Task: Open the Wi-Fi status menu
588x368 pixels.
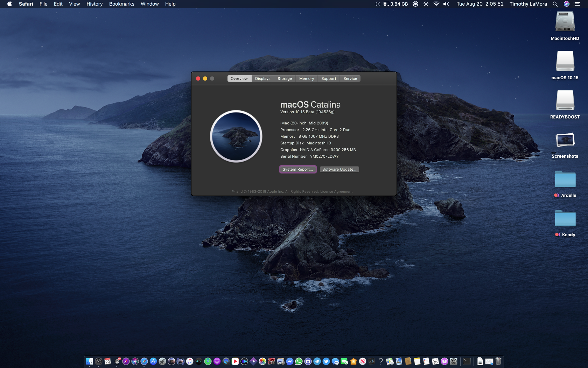Action: (436, 4)
